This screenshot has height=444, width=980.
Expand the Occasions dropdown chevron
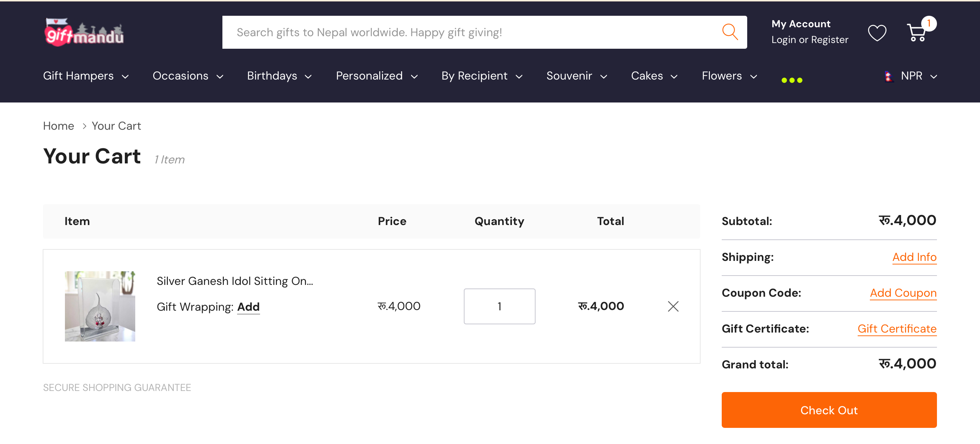pyautogui.click(x=220, y=77)
